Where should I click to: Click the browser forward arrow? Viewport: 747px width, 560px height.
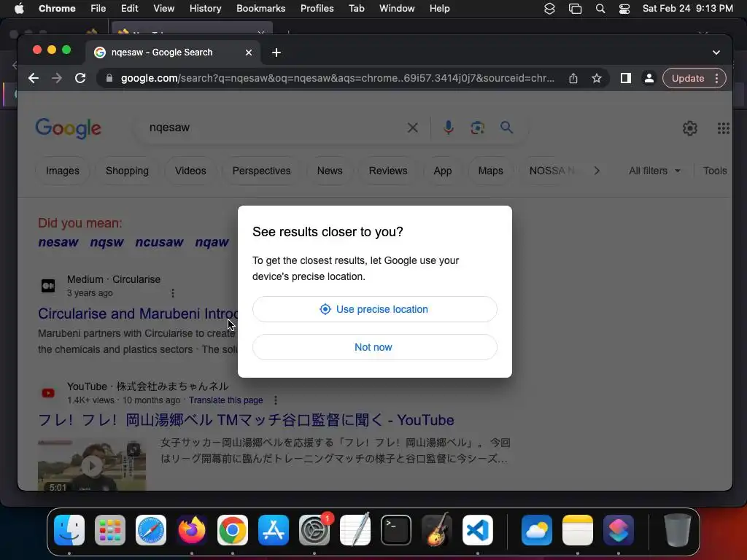point(57,78)
